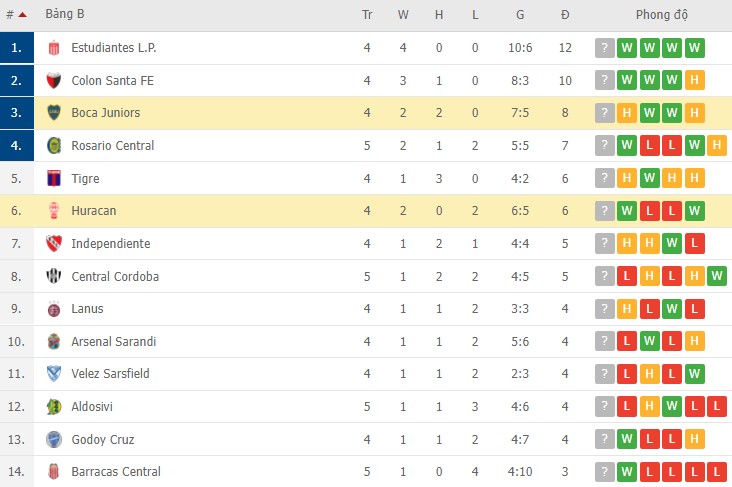Open the Arsenal Sarandi team page
The height and width of the screenshot is (487, 732).
point(113,342)
